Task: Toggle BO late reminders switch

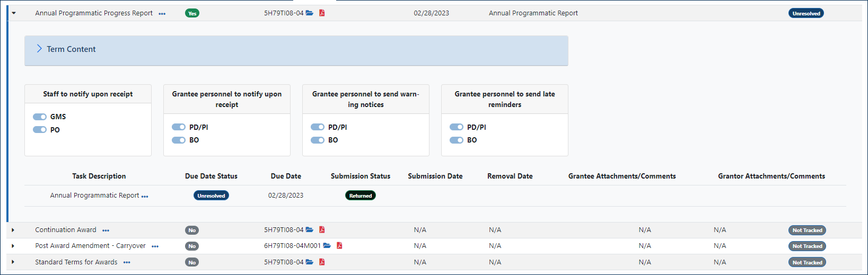Action: tap(457, 140)
